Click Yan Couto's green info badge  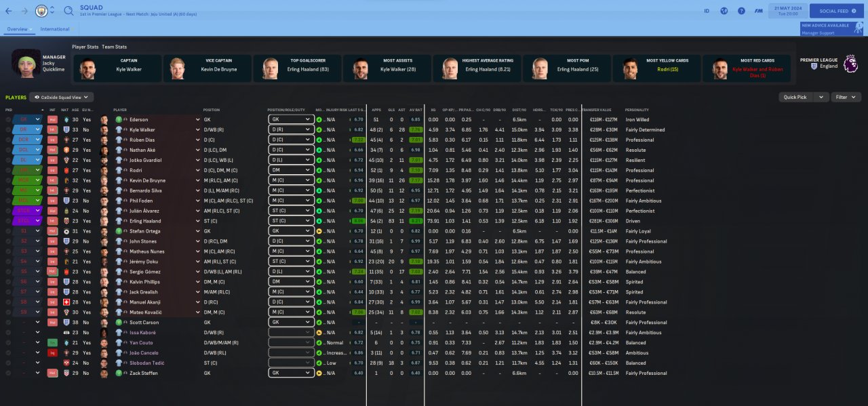pyautogui.click(x=52, y=343)
